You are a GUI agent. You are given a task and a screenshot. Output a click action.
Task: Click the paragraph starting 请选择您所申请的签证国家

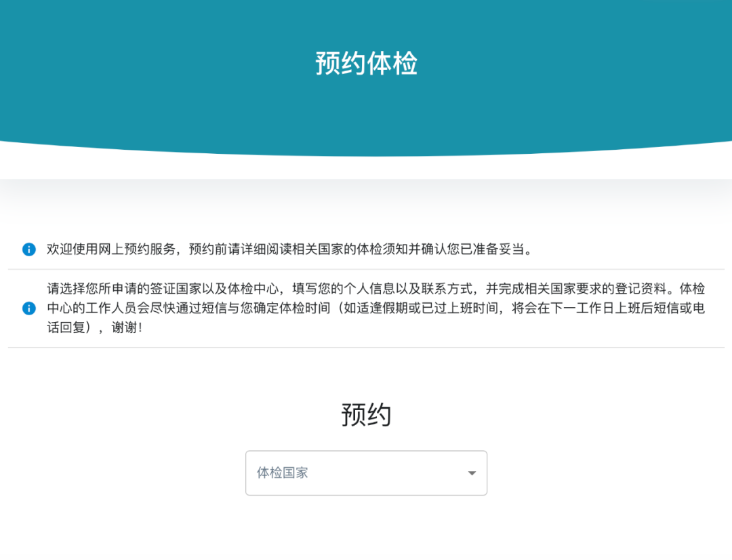tap(375, 308)
